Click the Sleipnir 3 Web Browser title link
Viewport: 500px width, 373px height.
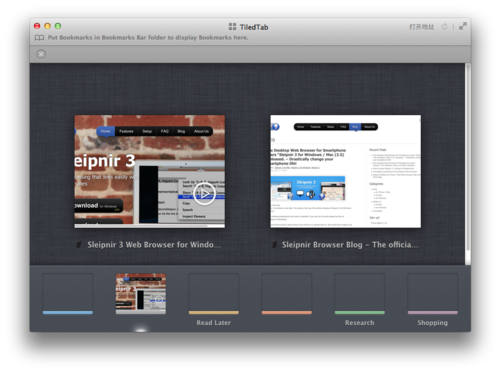[154, 245]
